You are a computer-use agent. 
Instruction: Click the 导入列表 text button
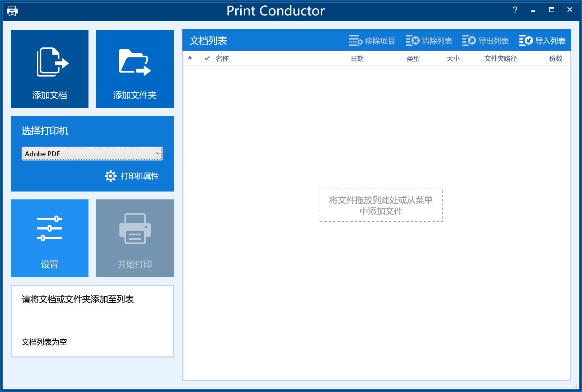coord(550,41)
